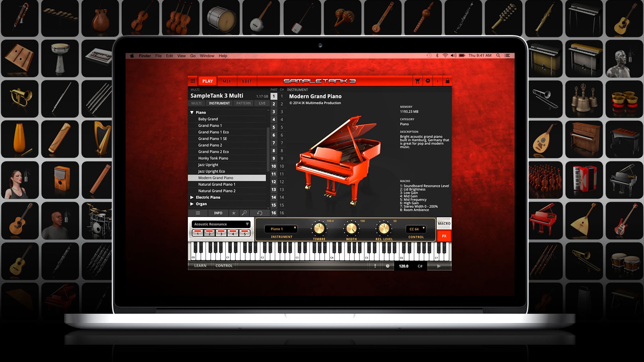This screenshot has width=644, height=362.
Task: Switch to the MIX tab
Action: click(227, 81)
